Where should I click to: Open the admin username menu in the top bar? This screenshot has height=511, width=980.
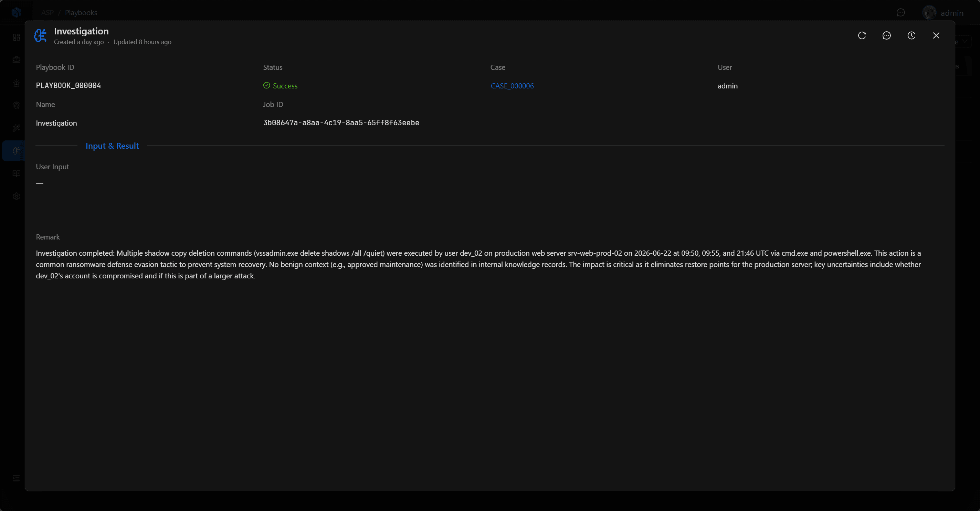(x=952, y=13)
